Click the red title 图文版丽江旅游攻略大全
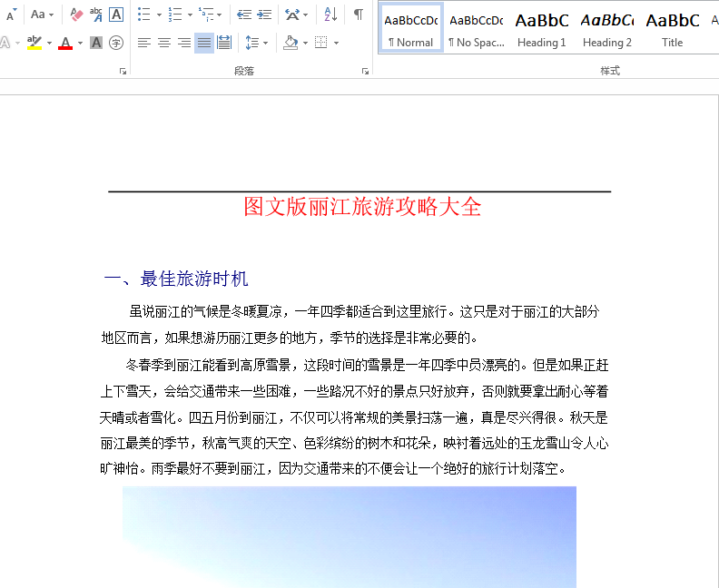 coord(362,207)
